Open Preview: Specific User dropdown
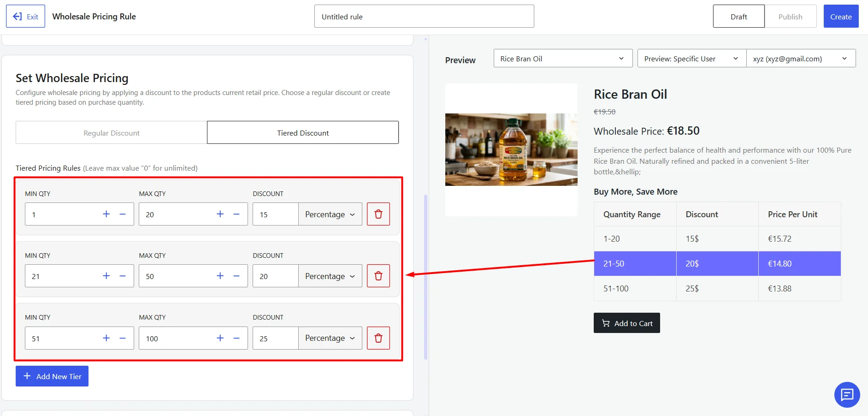The width and height of the screenshot is (868, 416). pyautogui.click(x=691, y=59)
